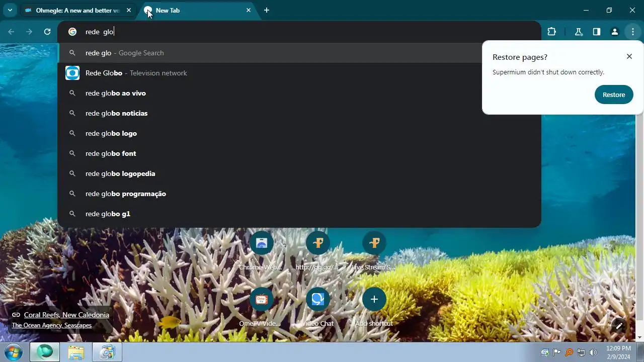The width and height of the screenshot is (644, 362).
Task: Pick 'rede globo noticias' suggestion
Action: [x=299, y=113]
